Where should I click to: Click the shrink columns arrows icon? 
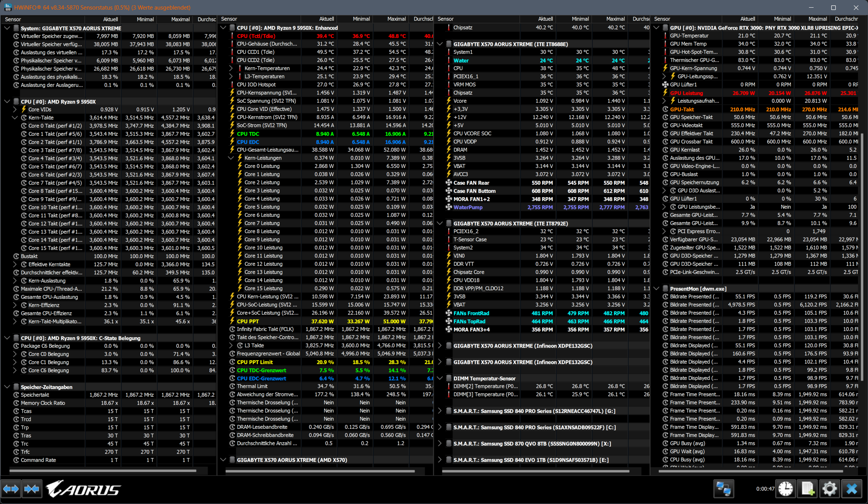[x=31, y=489]
